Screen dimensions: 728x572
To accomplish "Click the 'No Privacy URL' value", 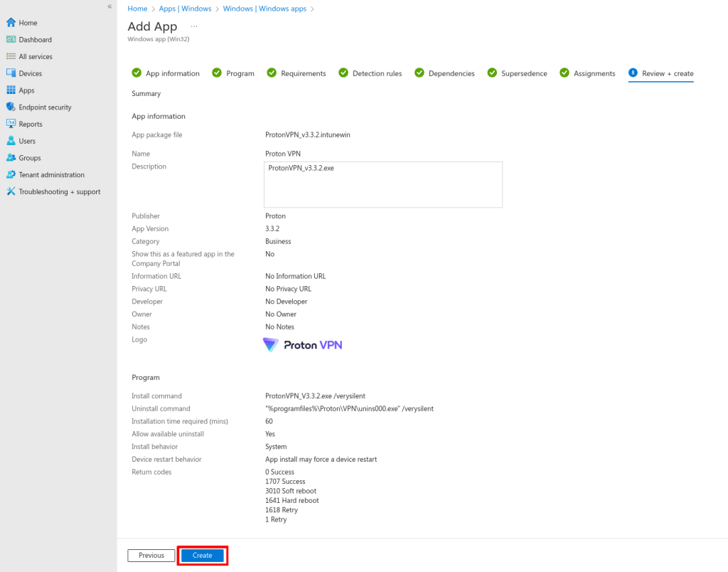I will pyautogui.click(x=289, y=289).
